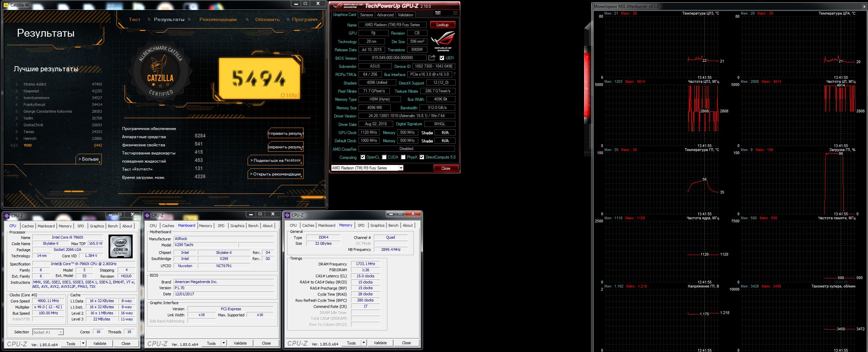Click the motherboard model X299 Taichi
Viewport: 868px width, 352px height.
coord(206,245)
